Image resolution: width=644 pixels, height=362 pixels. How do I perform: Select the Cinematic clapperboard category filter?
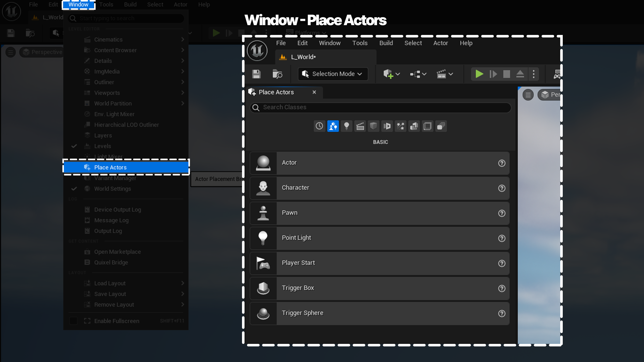coord(360,126)
